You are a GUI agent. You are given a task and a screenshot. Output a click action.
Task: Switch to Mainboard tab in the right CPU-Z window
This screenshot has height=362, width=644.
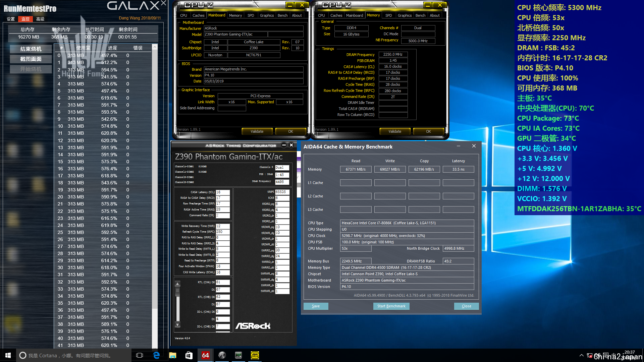[355, 15]
